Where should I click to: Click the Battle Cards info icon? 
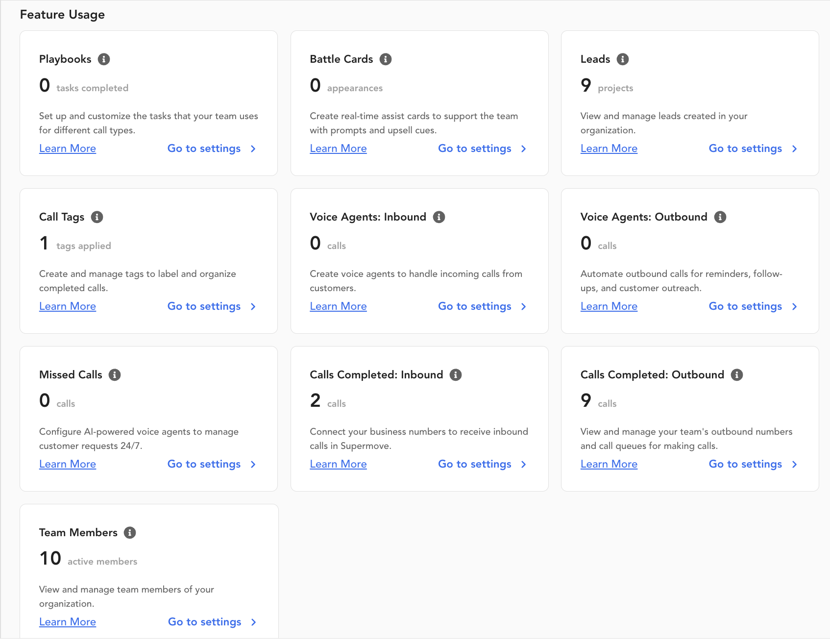pos(386,59)
